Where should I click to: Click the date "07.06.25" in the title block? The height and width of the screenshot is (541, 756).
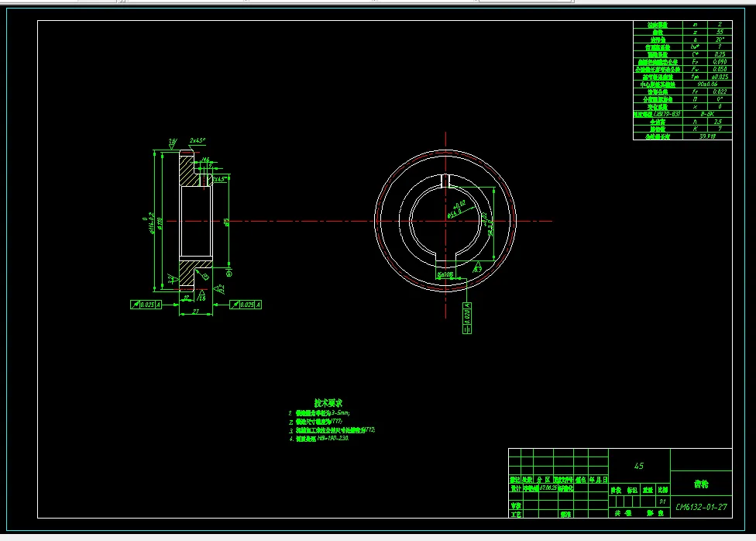pos(548,488)
